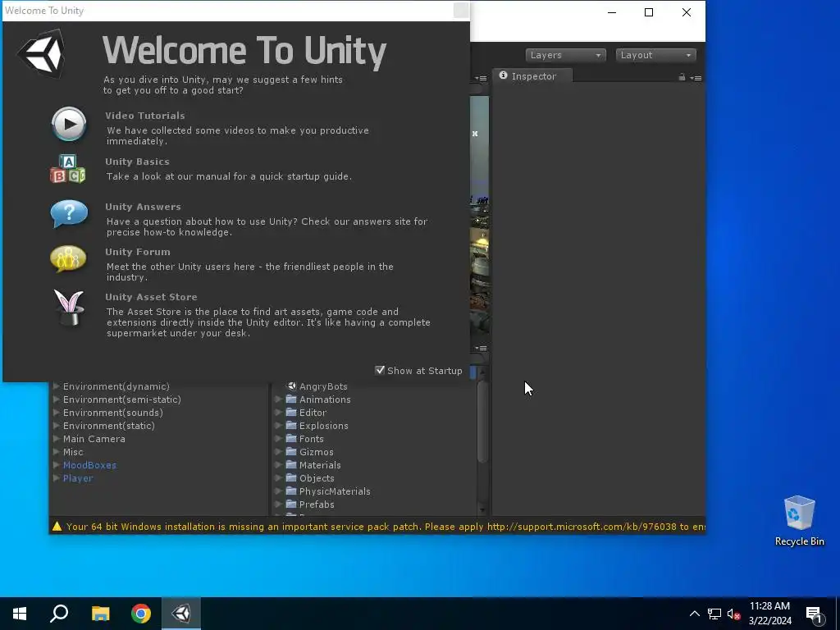Launch Chrome from the taskbar
The height and width of the screenshot is (630, 840).
(141, 614)
